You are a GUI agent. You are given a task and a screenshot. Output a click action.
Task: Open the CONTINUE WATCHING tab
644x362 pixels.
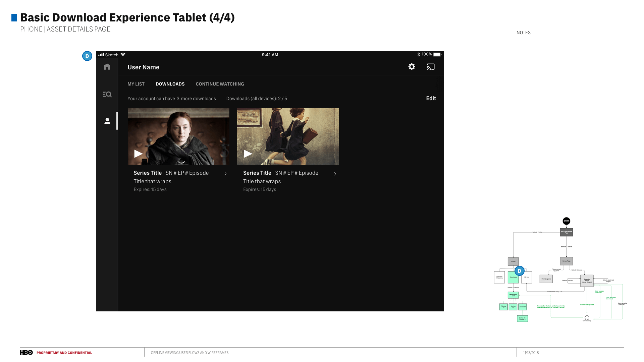click(220, 84)
